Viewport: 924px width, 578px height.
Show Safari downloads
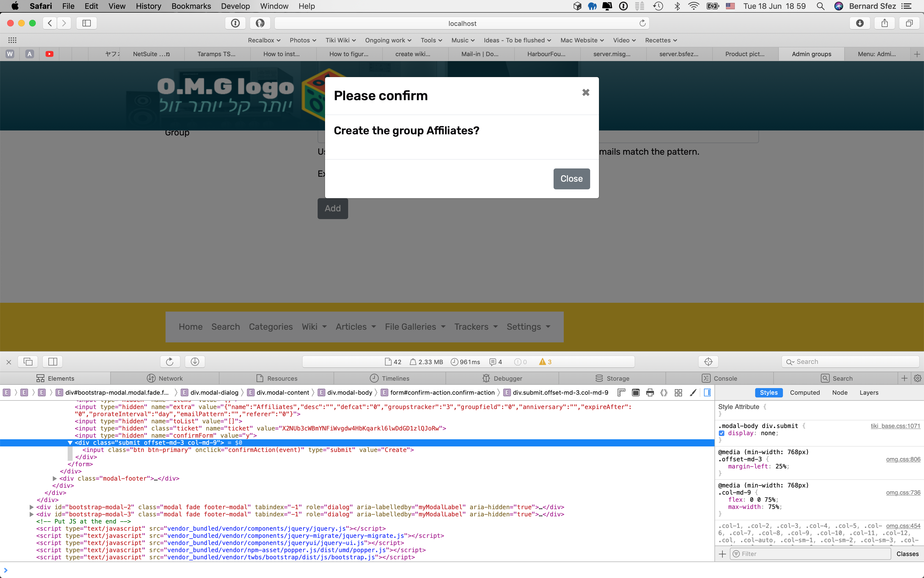click(x=860, y=23)
